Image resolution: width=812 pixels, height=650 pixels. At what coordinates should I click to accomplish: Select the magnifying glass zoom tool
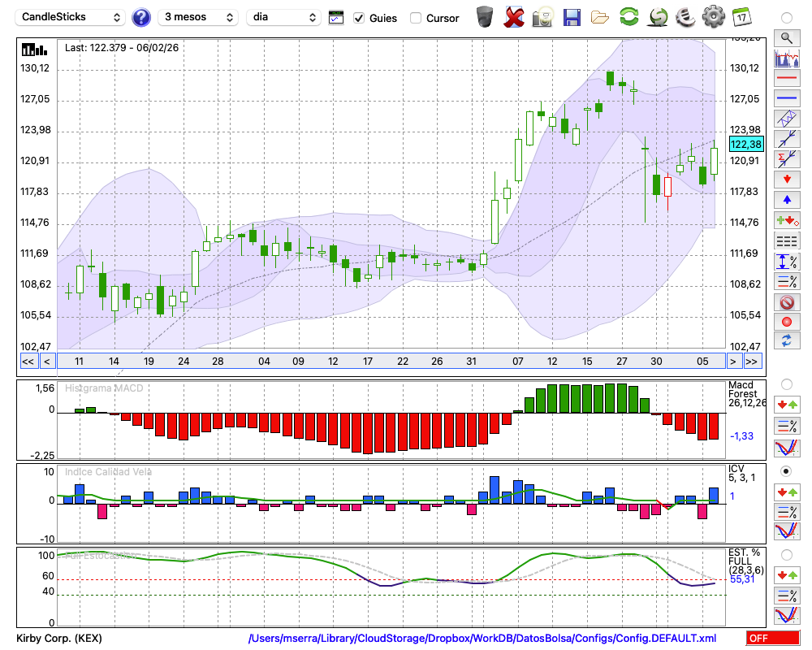click(786, 37)
